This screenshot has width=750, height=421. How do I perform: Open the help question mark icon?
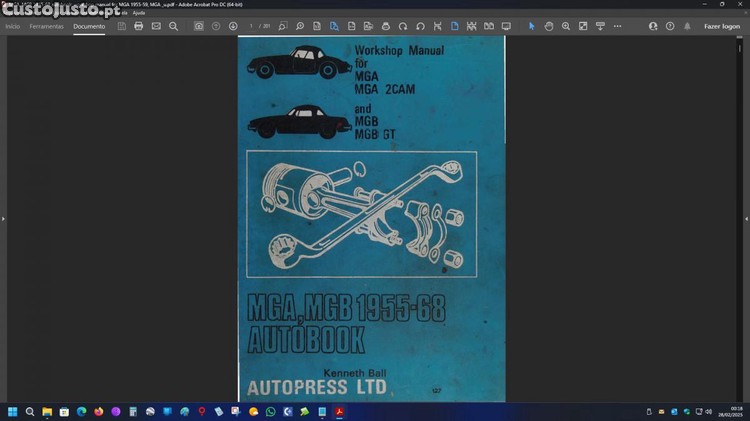point(670,26)
